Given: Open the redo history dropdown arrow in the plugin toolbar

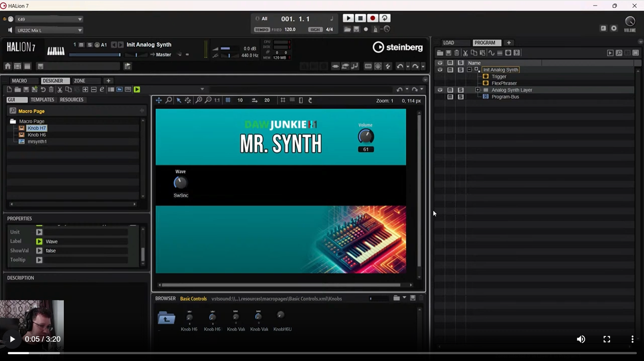Looking at the screenshot, I should (423, 66).
